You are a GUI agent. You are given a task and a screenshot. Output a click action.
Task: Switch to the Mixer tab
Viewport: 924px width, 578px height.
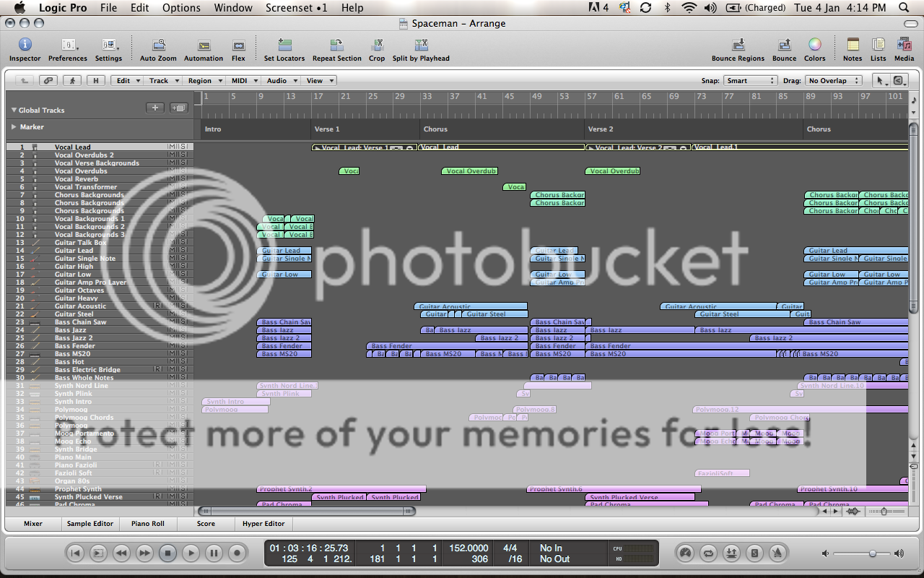32,524
